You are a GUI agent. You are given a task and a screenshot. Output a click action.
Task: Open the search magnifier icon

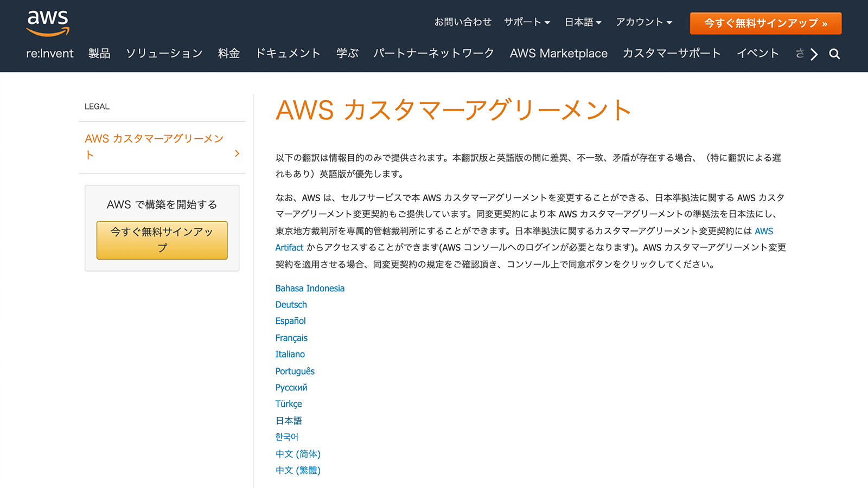tap(834, 54)
